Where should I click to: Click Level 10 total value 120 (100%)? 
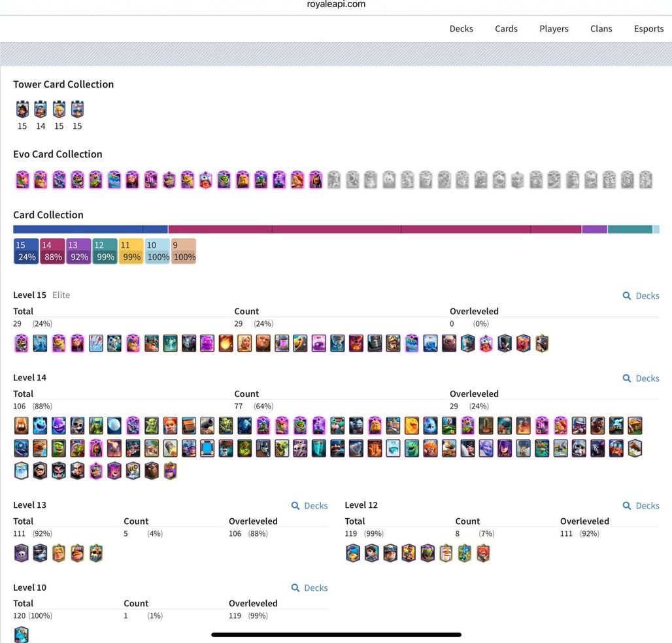pyautogui.click(x=33, y=616)
